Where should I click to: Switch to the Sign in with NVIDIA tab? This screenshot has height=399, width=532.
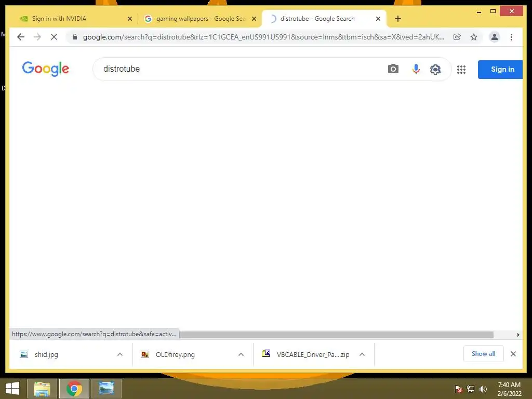pyautogui.click(x=75, y=19)
